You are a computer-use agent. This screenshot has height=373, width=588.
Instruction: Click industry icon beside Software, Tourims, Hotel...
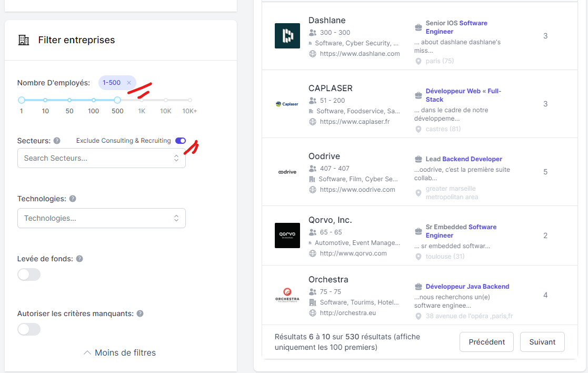[x=312, y=302]
